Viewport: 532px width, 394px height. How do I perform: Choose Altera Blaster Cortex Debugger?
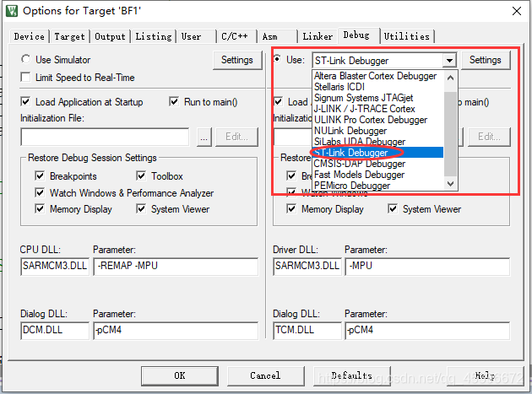tap(377, 76)
